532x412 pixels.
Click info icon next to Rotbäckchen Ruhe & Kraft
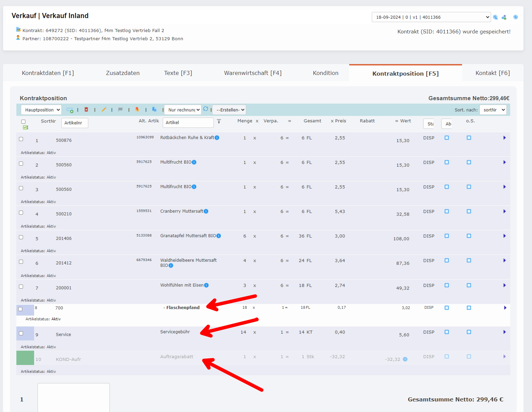click(217, 138)
